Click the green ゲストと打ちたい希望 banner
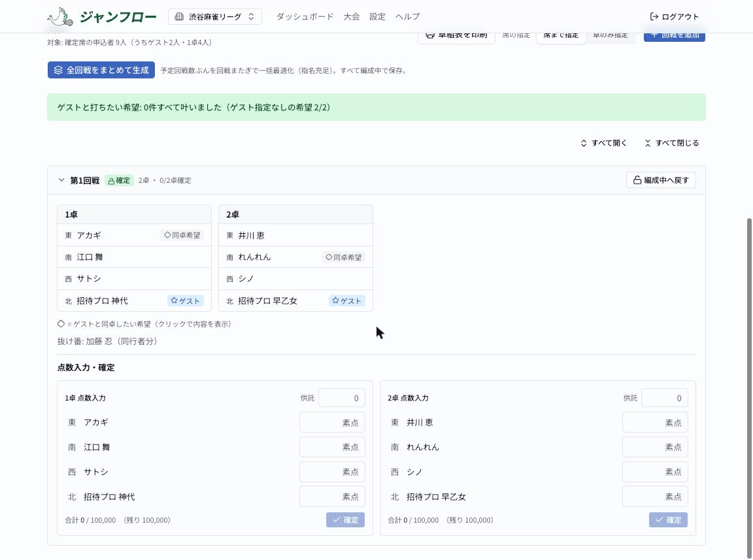The width and height of the screenshot is (753, 560). tap(376, 107)
